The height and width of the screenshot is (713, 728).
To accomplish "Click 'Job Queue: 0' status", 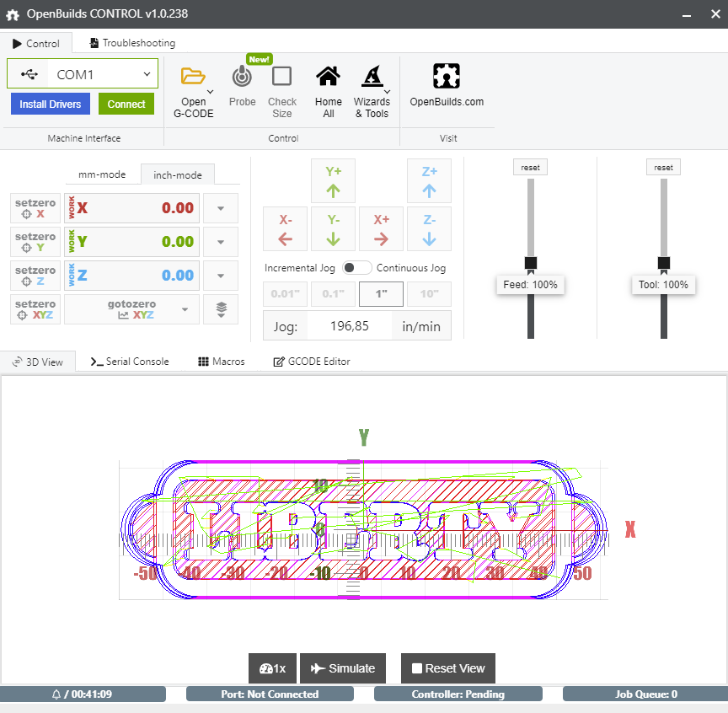I will point(645,694).
